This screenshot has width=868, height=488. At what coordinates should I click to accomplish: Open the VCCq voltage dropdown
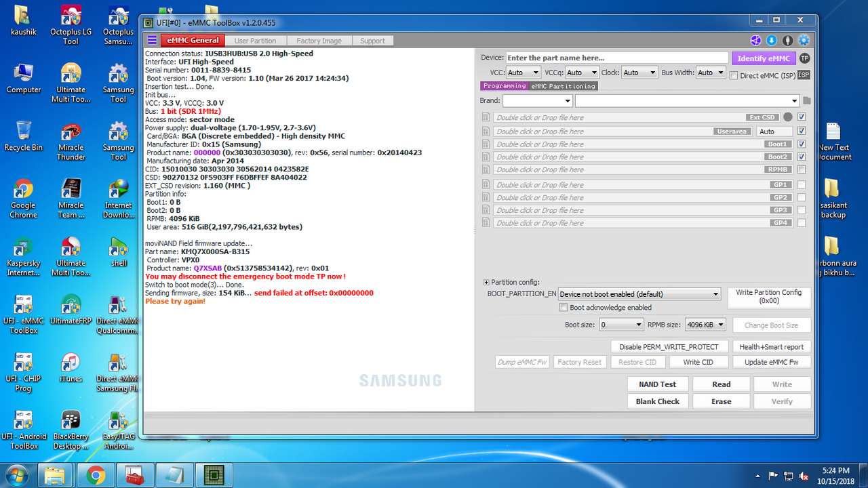pos(582,73)
